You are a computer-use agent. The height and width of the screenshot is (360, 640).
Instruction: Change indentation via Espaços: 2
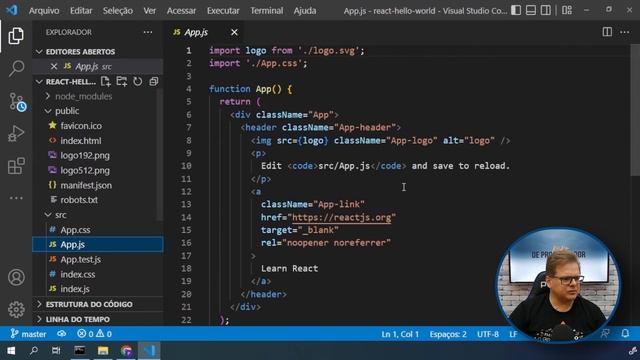click(448, 334)
